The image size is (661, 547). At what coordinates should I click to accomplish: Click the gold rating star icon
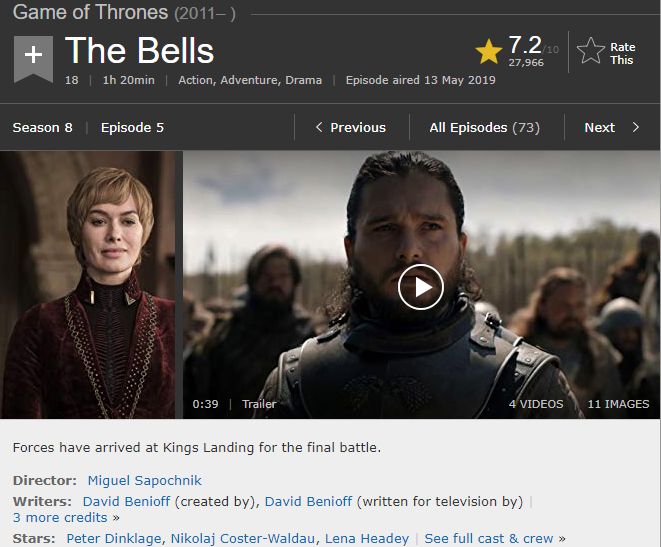(489, 51)
